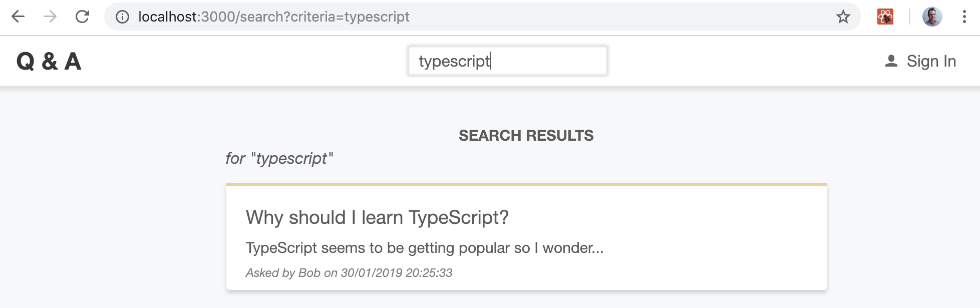This screenshot has width=980, height=308.
Task: View site information for localhost
Action: click(122, 17)
